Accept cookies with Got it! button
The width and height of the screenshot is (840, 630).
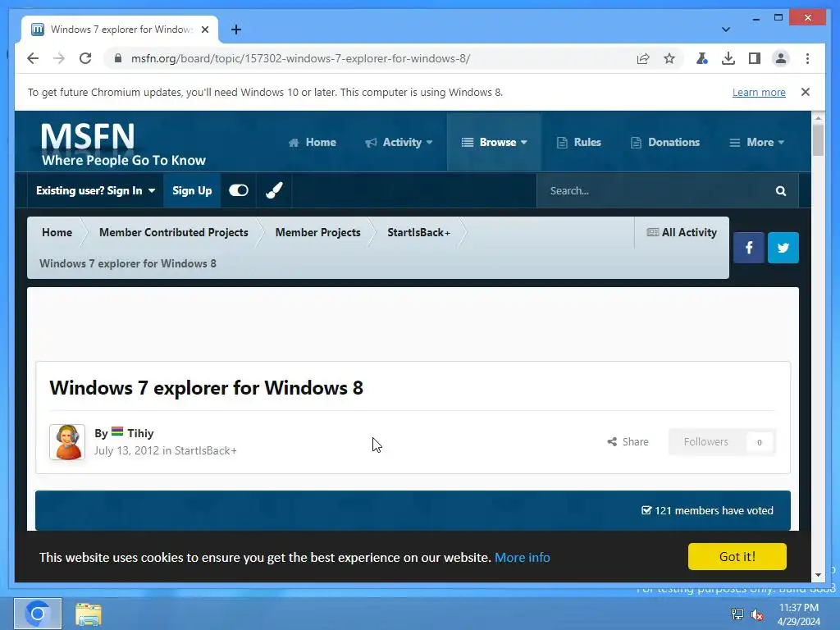point(737,557)
